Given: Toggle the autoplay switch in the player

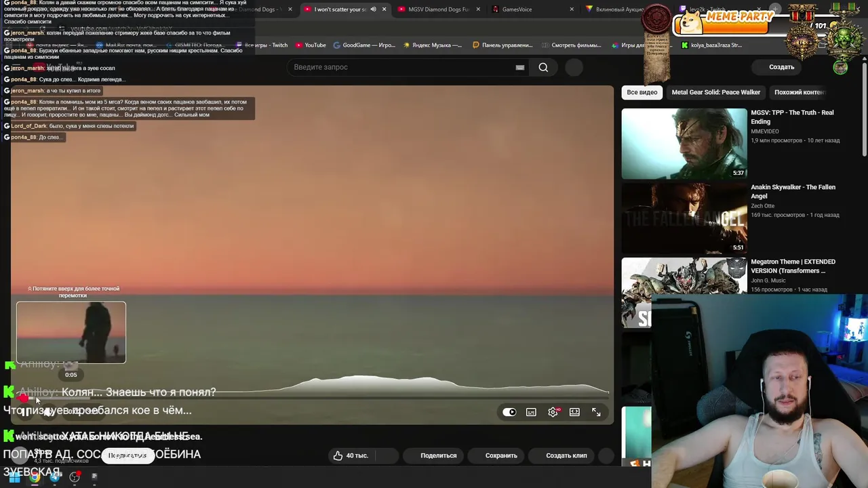Looking at the screenshot, I should point(509,412).
